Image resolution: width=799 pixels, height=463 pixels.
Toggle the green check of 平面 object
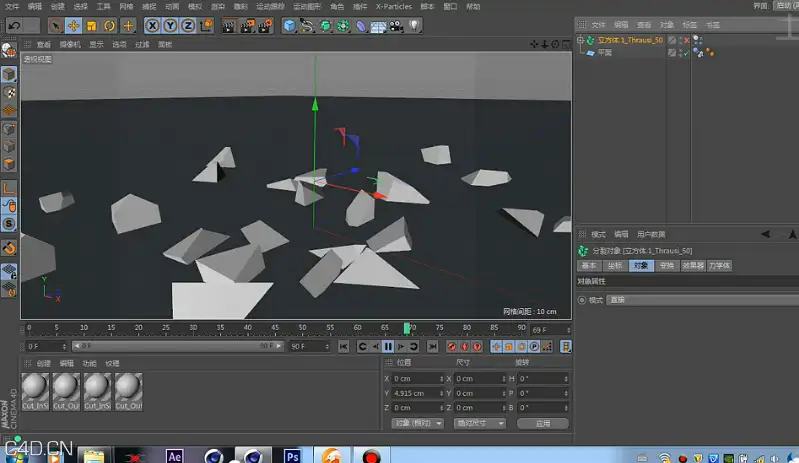(687, 53)
